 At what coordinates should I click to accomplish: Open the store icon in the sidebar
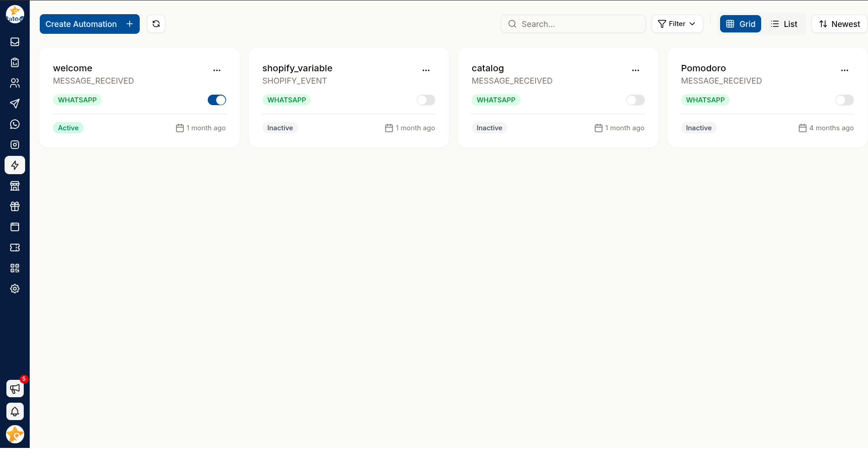15,186
